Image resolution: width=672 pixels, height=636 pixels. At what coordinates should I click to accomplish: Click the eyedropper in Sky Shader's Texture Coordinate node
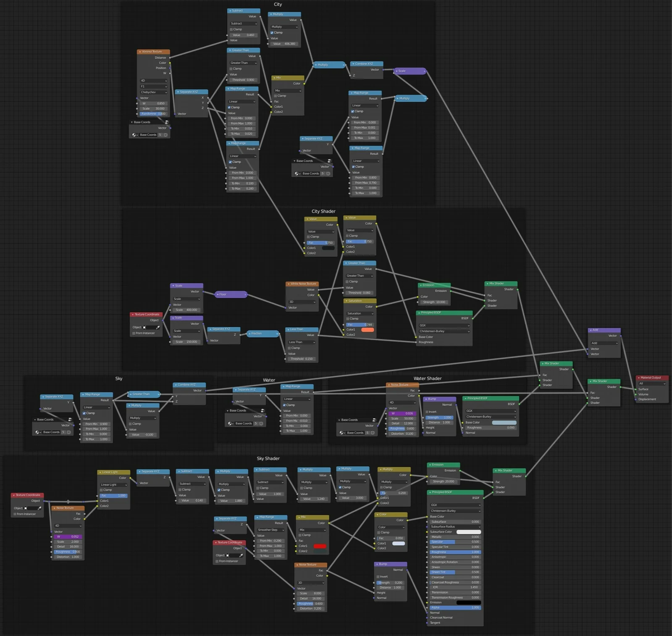[x=39, y=508]
